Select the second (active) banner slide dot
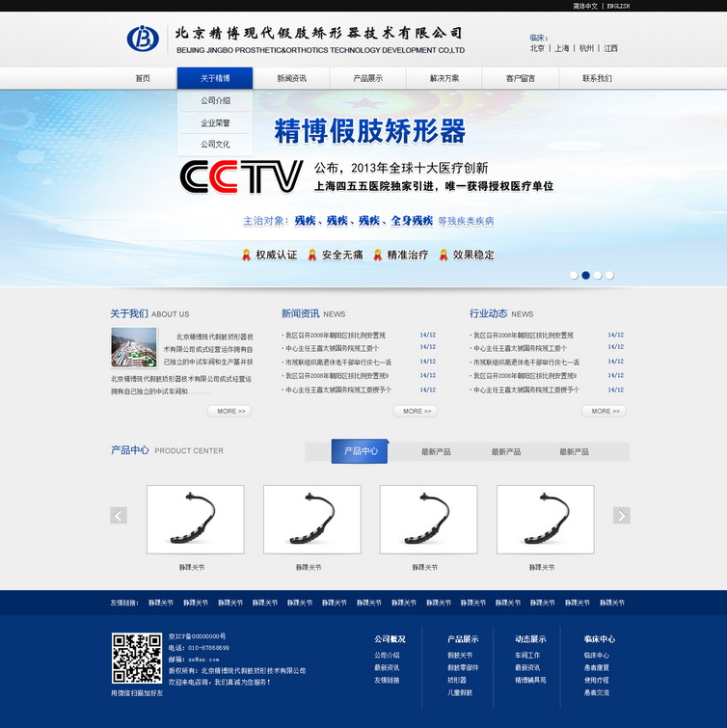Screen dimensions: 727x728 tap(586, 276)
